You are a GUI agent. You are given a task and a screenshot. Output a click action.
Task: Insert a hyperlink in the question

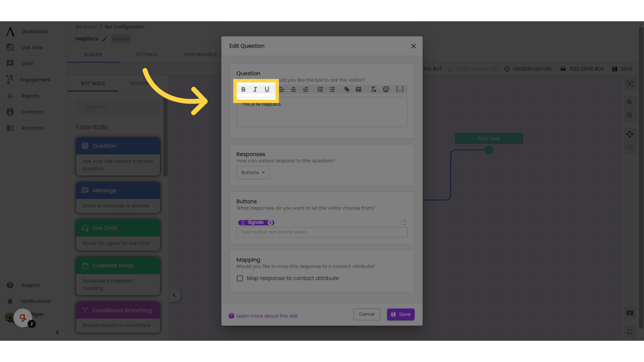click(347, 89)
